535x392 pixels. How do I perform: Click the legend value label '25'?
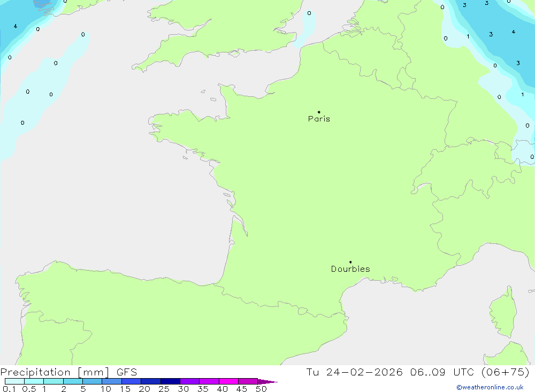point(164,389)
